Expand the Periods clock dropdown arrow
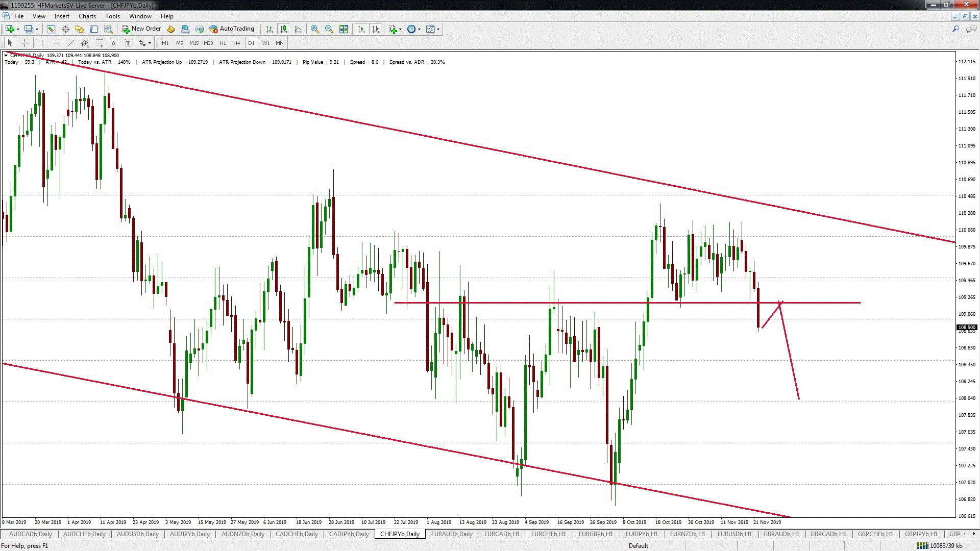Image resolution: width=980 pixels, height=551 pixels. tap(419, 29)
